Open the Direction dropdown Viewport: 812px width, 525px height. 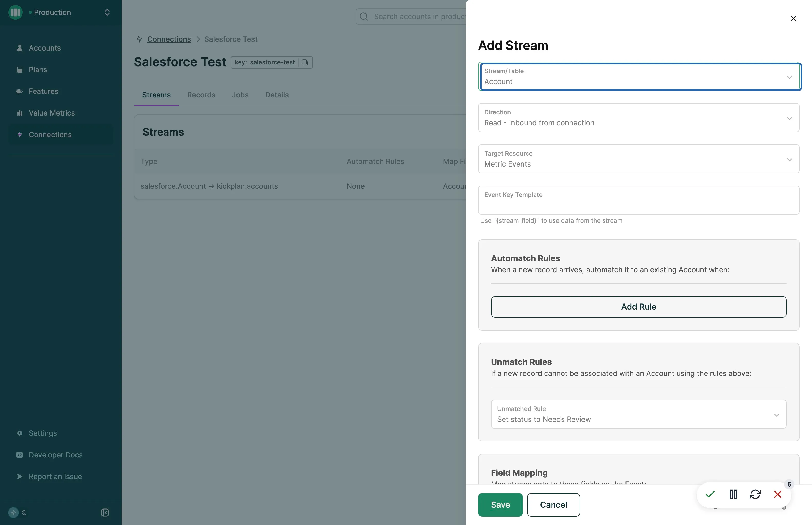(x=639, y=118)
